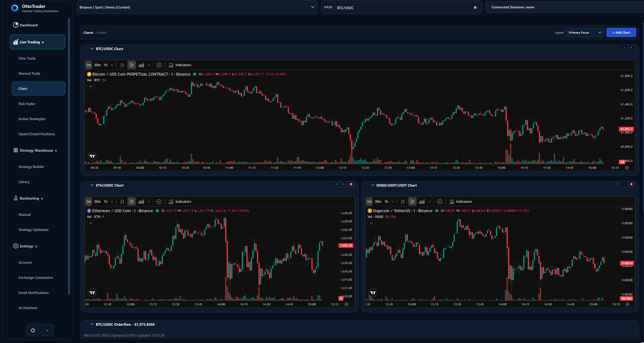Viewport: 644px width, 343px height.
Task: Add symbol compare in DOGE chart
Action: 440,202
